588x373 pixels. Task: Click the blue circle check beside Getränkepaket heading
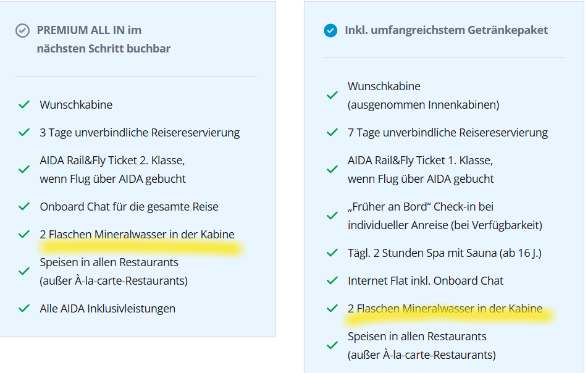(x=330, y=30)
